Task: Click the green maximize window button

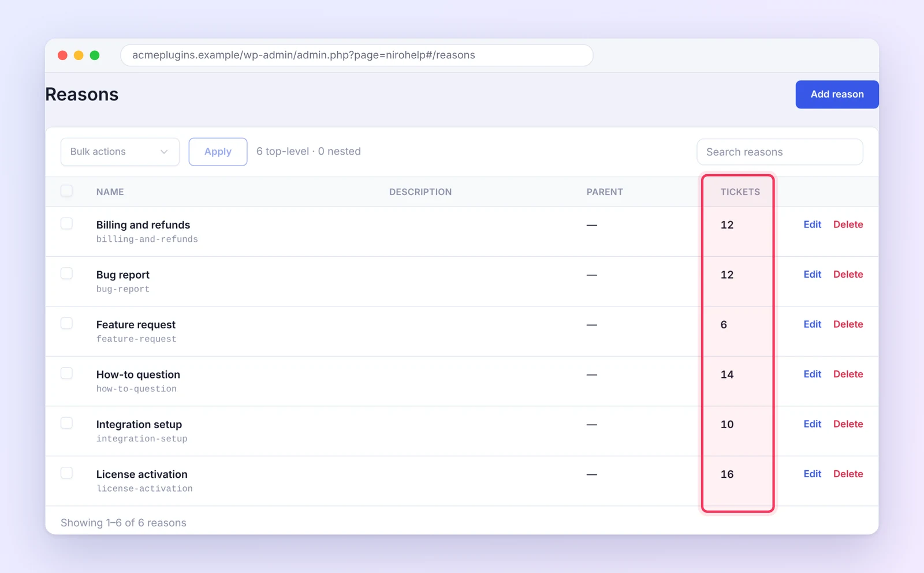Action: pyautogui.click(x=95, y=55)
